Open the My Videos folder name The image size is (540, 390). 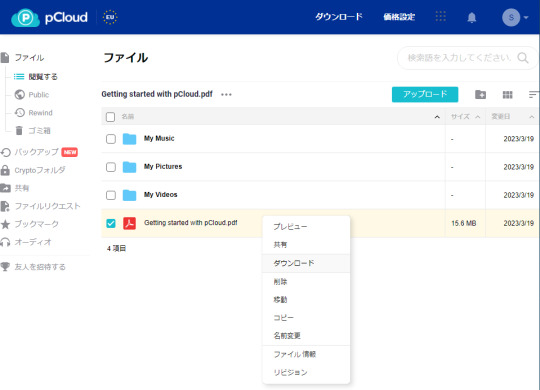click(160, 195)
